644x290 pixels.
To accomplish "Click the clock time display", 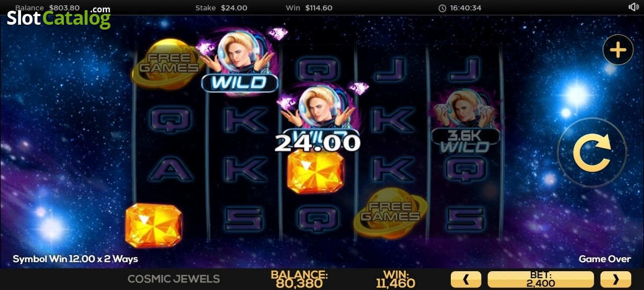I will pos(459,8).
